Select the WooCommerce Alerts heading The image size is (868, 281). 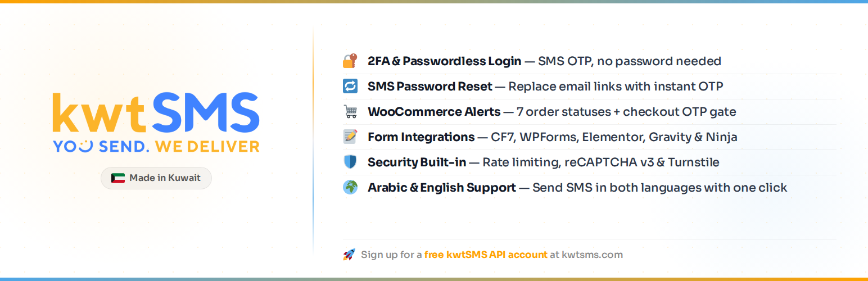(x=433, y=112)
